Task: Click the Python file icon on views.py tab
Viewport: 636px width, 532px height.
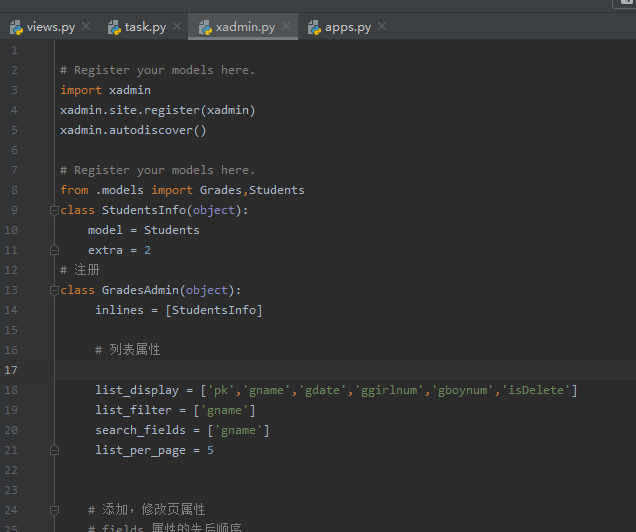Action: click(x=16, y=28)
